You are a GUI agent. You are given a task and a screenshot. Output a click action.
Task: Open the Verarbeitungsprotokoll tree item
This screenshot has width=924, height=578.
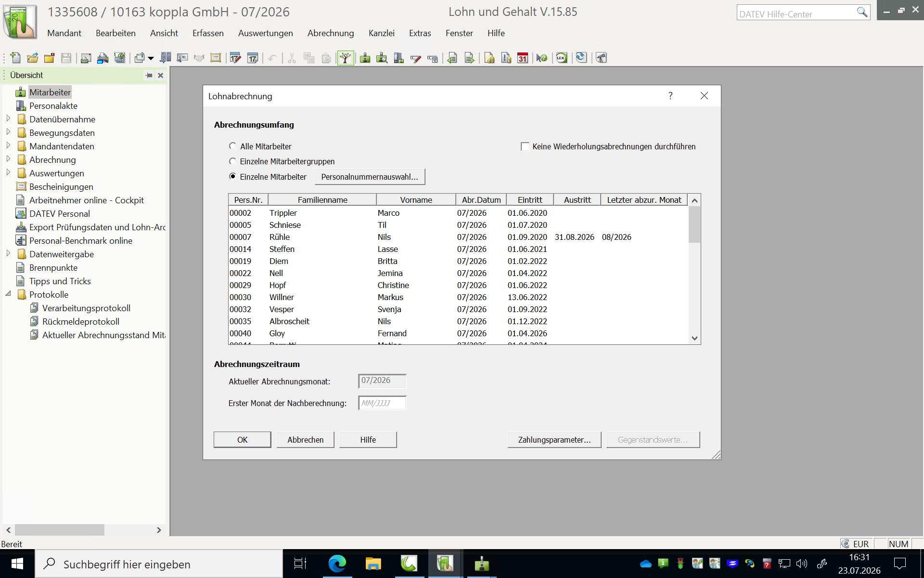[86, 308]
